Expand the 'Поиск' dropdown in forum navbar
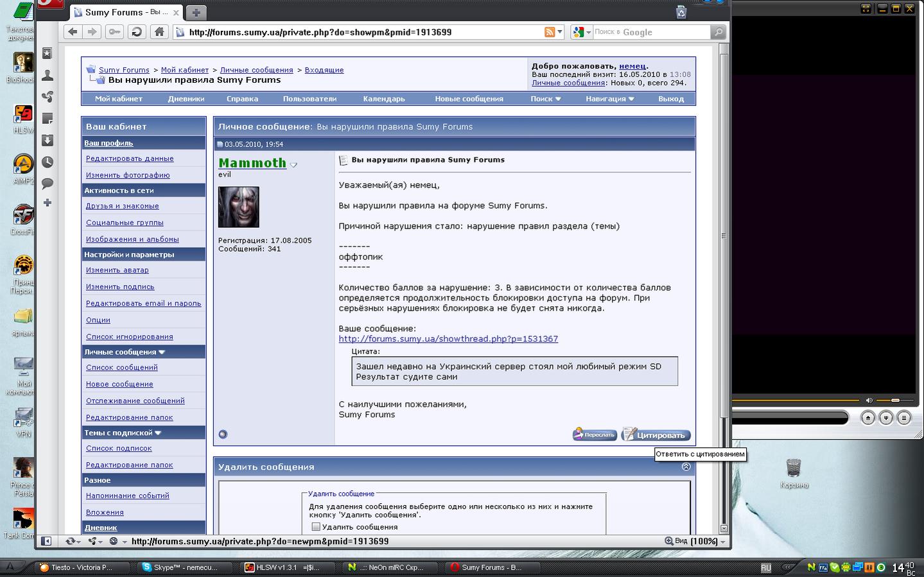 tap(545, 99)
